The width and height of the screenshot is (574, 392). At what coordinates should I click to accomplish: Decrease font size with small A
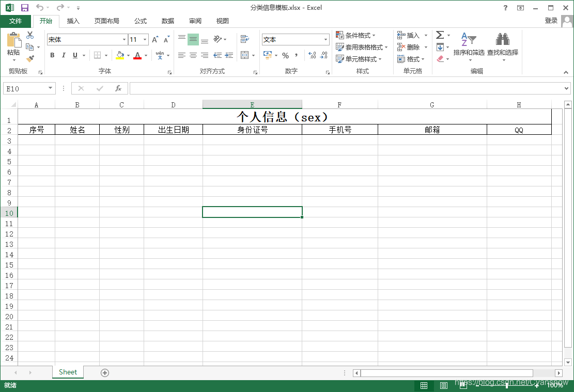click(166, 40)
